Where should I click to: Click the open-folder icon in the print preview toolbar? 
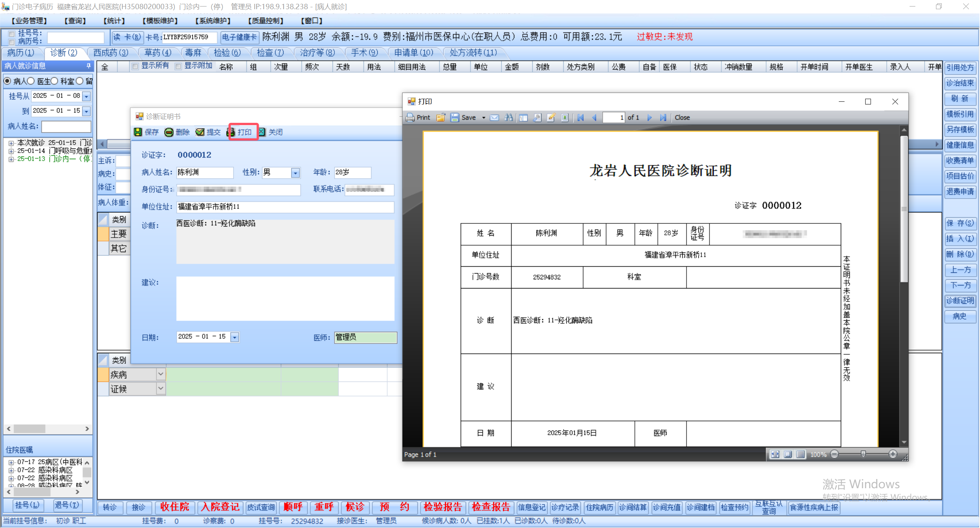coord(440,117)
